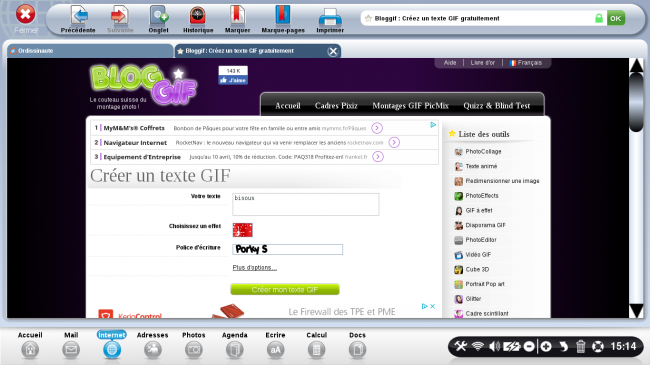Print the page with Imprimer
Viewport: 650px width, 365px height.
click(330, 19)
